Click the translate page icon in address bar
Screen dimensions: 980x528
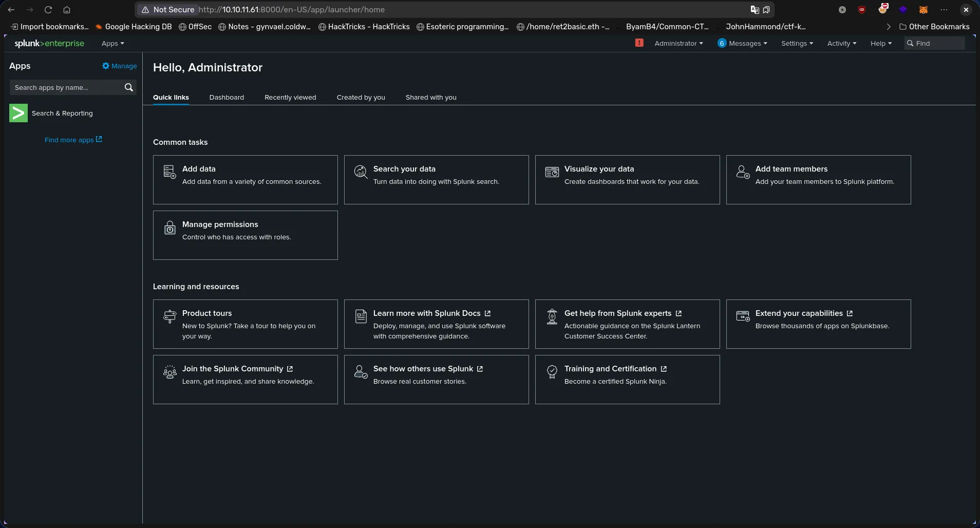tap(755, 10)
